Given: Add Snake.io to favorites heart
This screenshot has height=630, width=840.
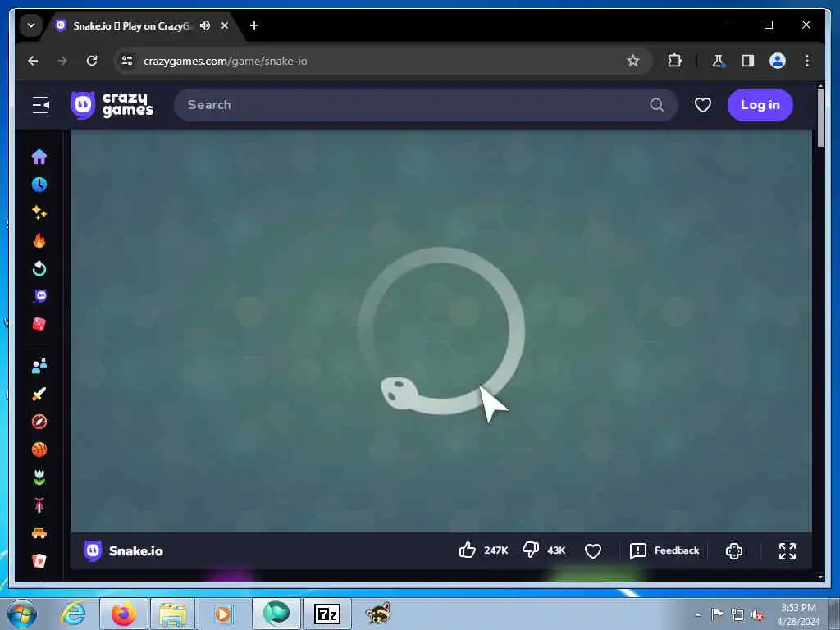Looking at the screenshot, I should pos(592,550).
